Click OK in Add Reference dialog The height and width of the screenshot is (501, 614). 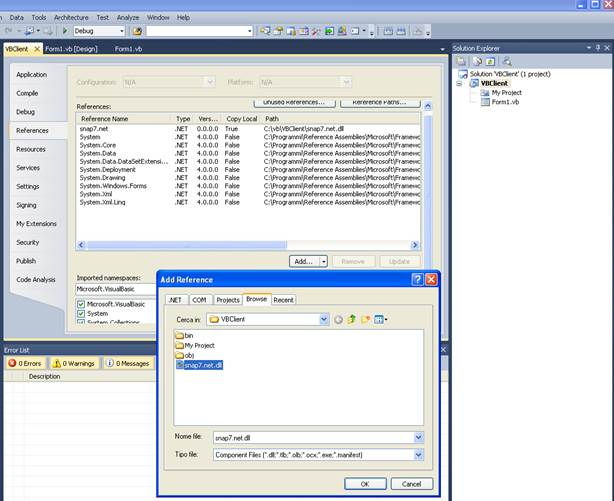pos(365,484)
